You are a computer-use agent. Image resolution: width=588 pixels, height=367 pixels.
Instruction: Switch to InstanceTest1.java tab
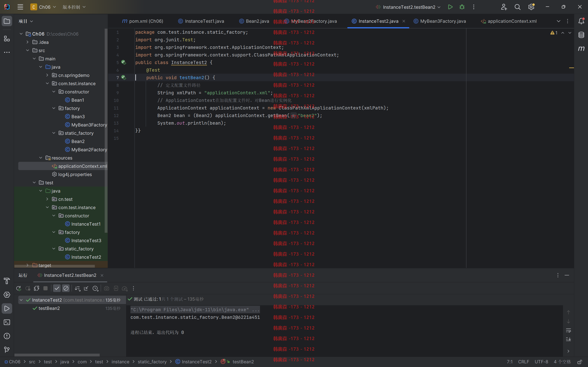click(201, 21)
